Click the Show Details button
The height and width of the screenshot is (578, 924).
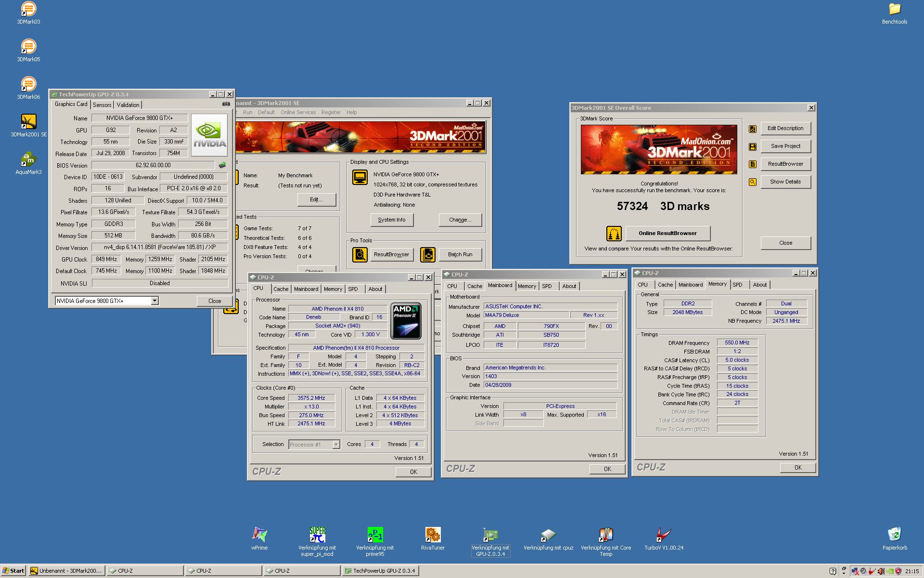coord(785,182)
